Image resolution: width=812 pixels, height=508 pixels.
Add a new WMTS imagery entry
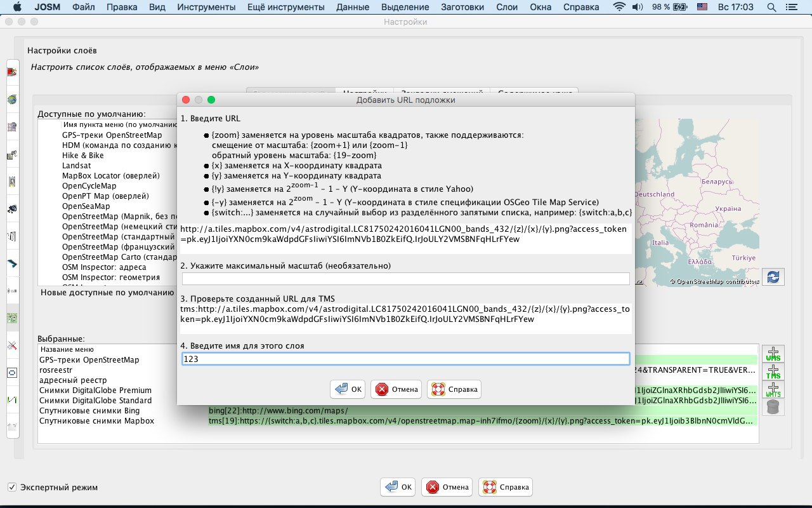[x=773, y=390]
